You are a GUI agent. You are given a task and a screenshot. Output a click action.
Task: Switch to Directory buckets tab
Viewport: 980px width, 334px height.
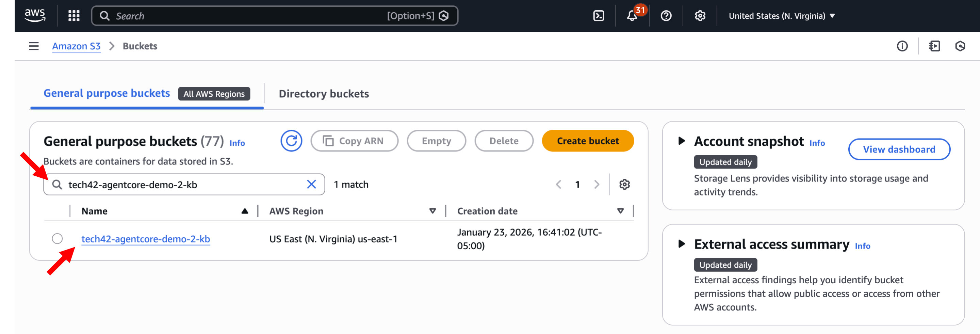click(324, 94)
